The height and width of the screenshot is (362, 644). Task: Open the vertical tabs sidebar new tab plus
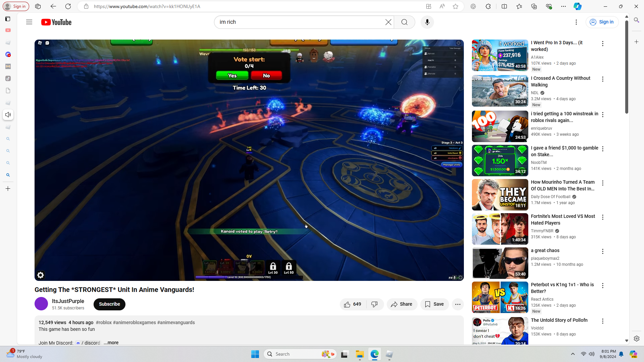click(x=8, y=189)
